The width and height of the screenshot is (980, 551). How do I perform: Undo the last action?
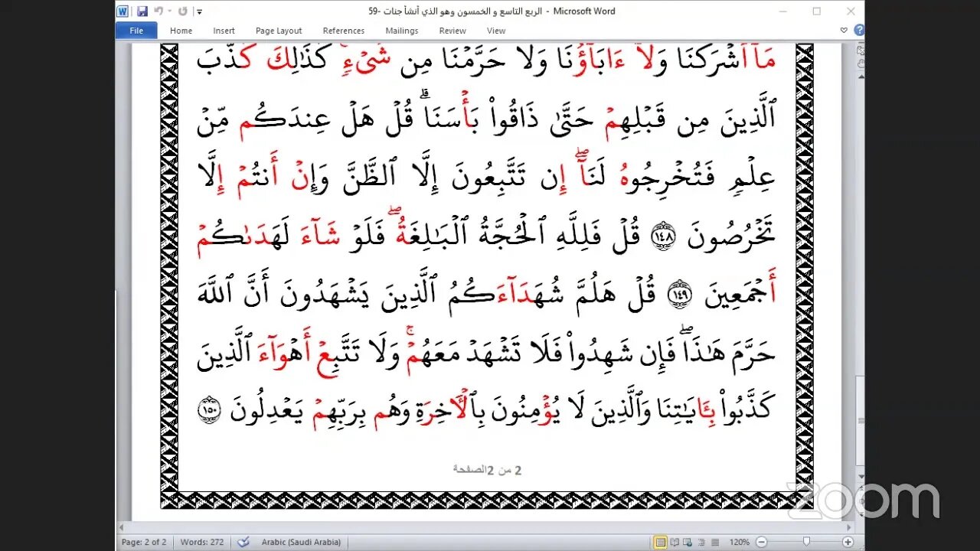point(158,11)
